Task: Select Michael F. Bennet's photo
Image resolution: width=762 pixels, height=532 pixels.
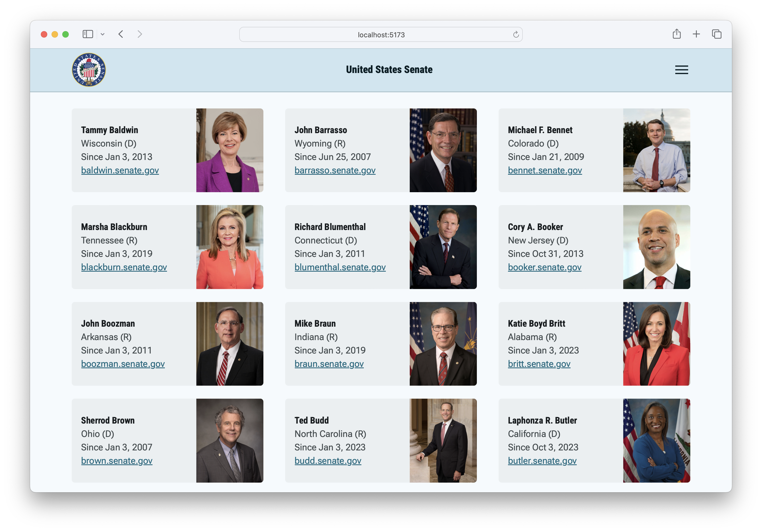Action: pyautogui.click(x=656, y=150)
